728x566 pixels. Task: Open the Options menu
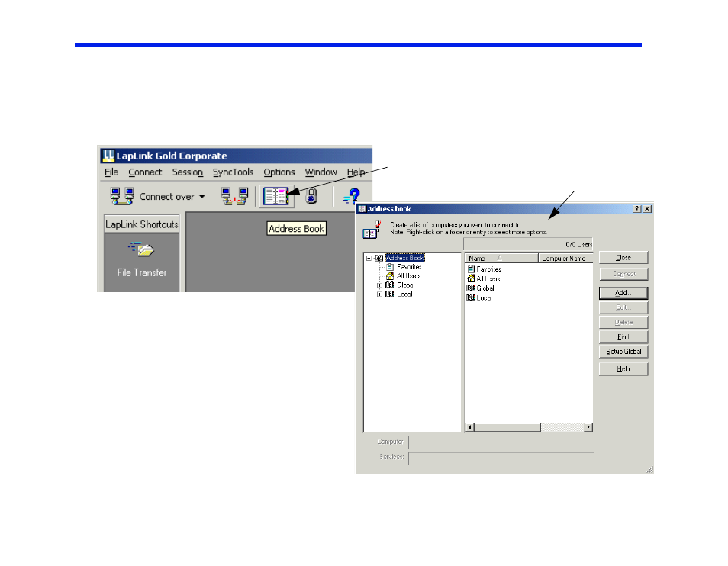pos(279,172)
